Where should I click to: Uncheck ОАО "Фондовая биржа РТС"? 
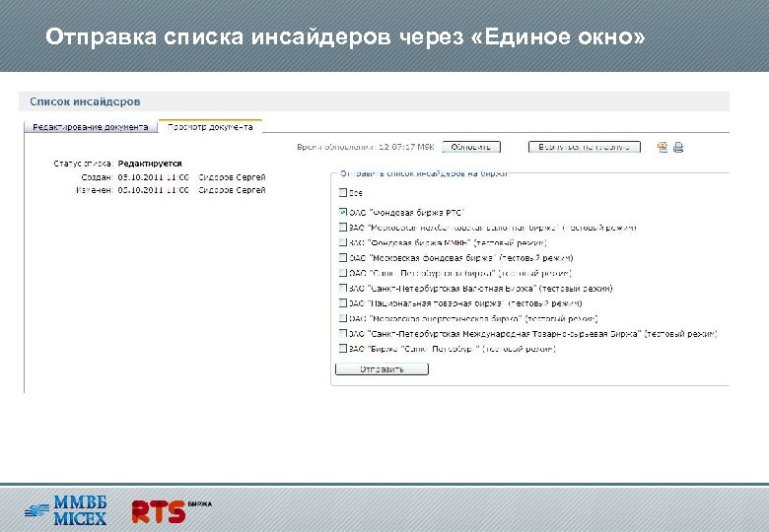pyautogui.click(x=343, y=212)
